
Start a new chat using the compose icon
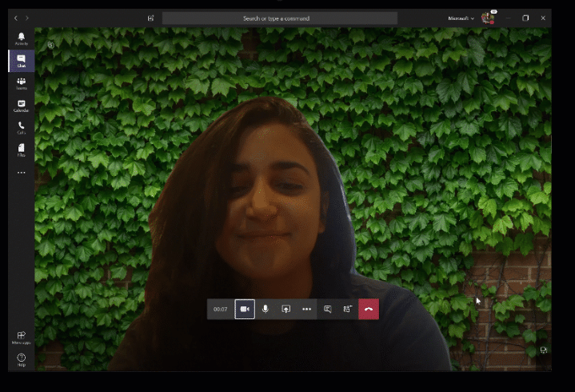[x=150, y=18]
